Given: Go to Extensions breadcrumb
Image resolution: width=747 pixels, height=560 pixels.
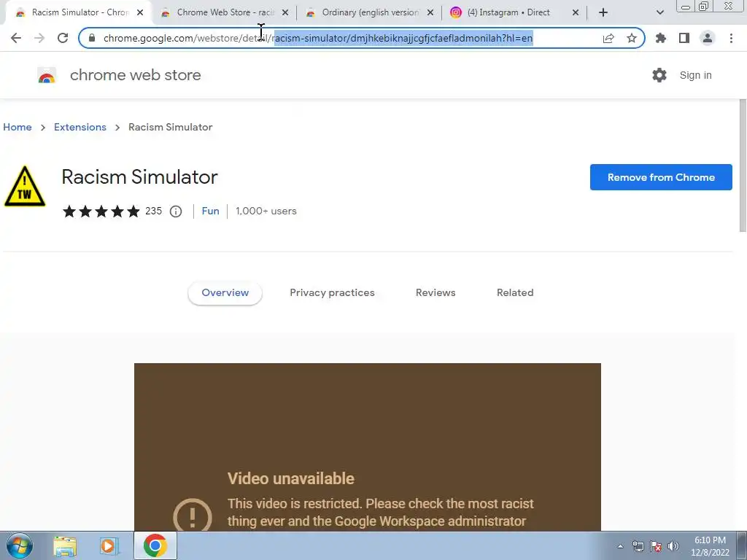Looking at the screenshot, I should 80,127.
